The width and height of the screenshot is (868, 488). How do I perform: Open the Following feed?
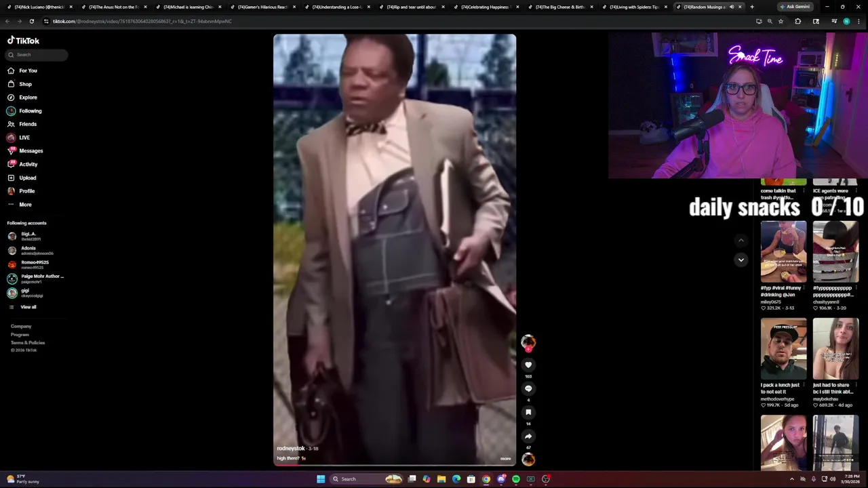click(x=24, y=110)
